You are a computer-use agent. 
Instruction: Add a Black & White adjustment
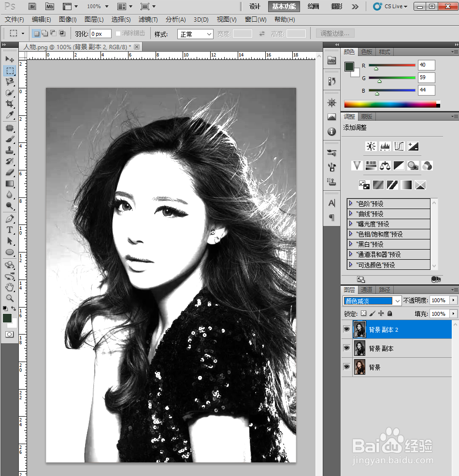[x=399, y=166]
